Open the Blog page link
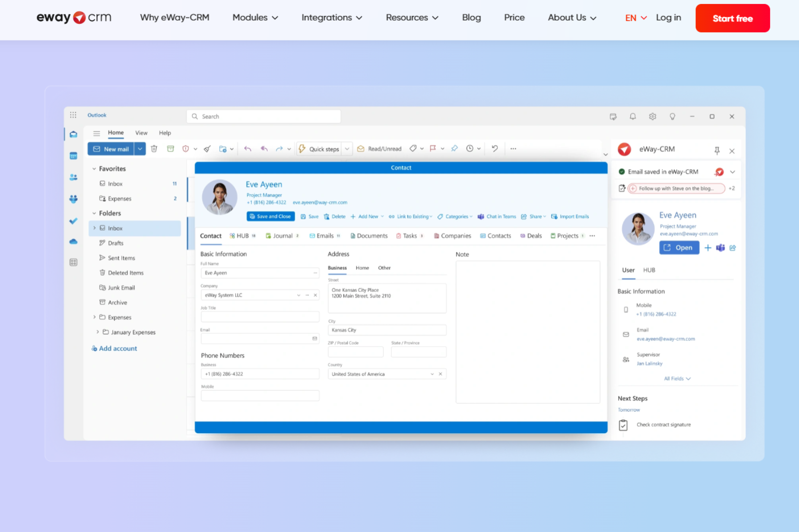Viewport: 799px width, 532px height. point(471,17)
